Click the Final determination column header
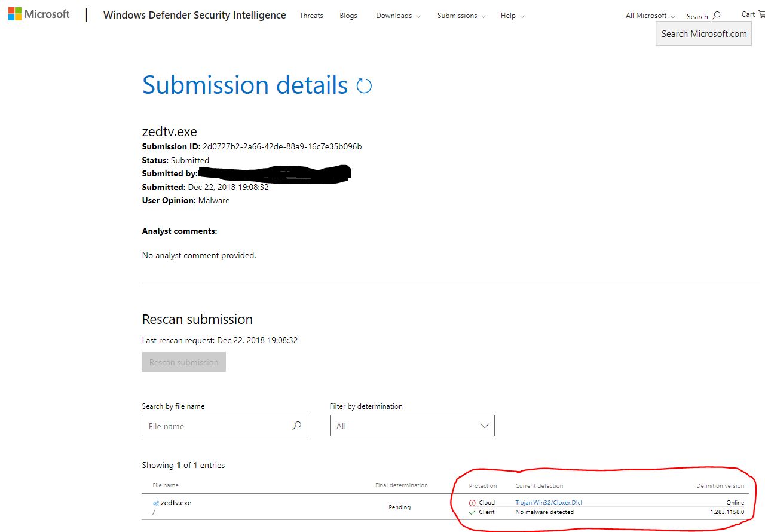 pyautogui.click(x=402, y=485)
